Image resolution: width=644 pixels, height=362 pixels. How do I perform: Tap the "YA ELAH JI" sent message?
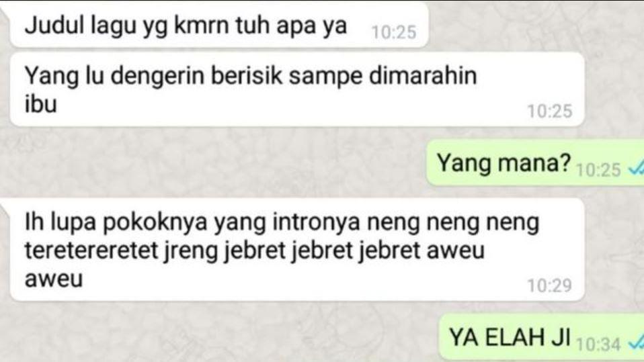(x=541, y=337)
